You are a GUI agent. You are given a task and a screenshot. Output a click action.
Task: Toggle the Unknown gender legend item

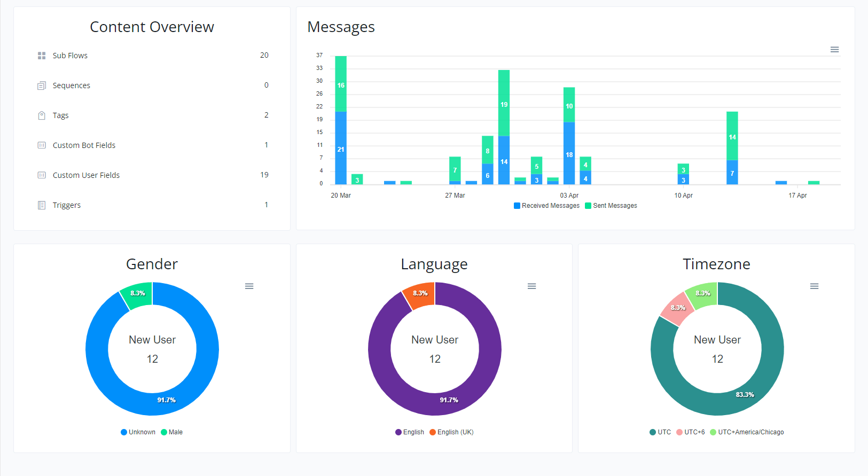pos(138,432)
